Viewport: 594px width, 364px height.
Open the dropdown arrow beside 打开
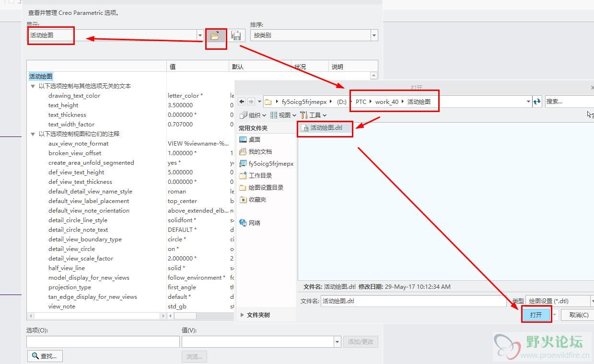(554, 315)
